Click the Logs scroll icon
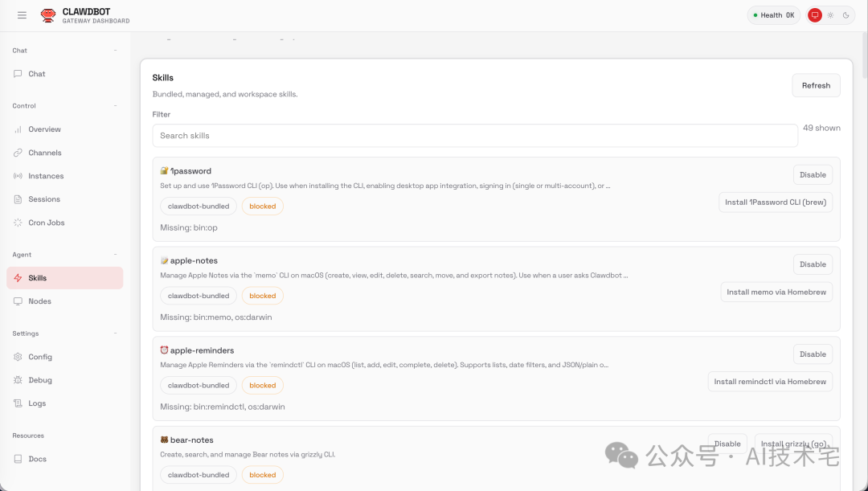Image resolution: width=868 pixels, height=491 pixels. 18,403
